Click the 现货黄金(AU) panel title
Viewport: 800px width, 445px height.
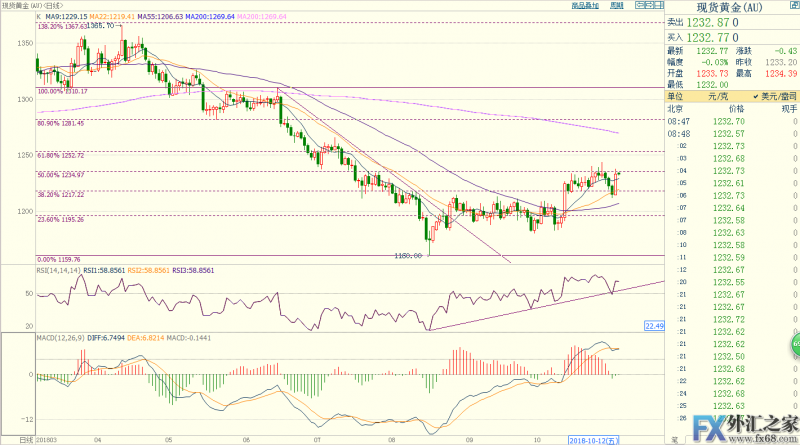[x=732, y=6]
